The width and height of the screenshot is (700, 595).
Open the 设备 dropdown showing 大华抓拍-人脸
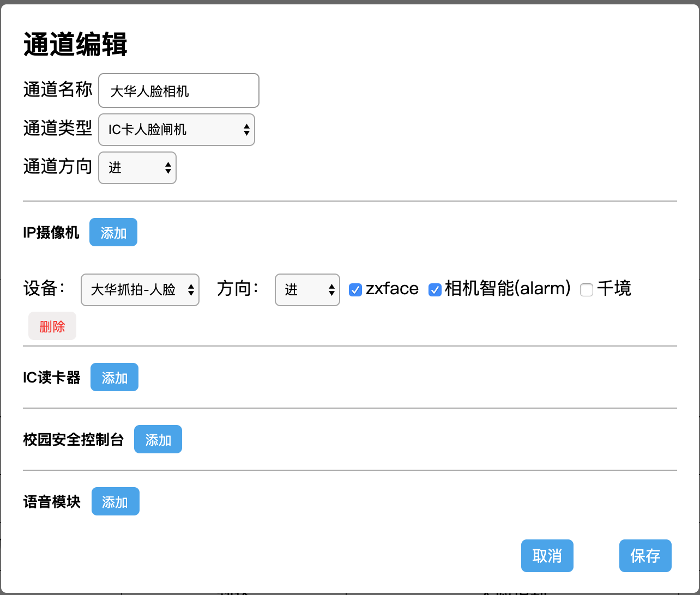pyautogui.click(x=140, y=290)
